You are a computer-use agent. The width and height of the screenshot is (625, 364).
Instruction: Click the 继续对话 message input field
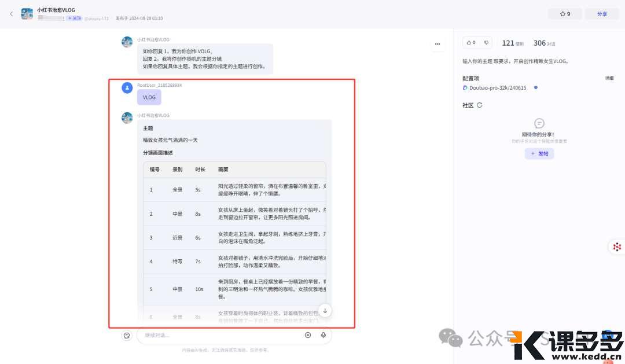(x=220, y=335)
